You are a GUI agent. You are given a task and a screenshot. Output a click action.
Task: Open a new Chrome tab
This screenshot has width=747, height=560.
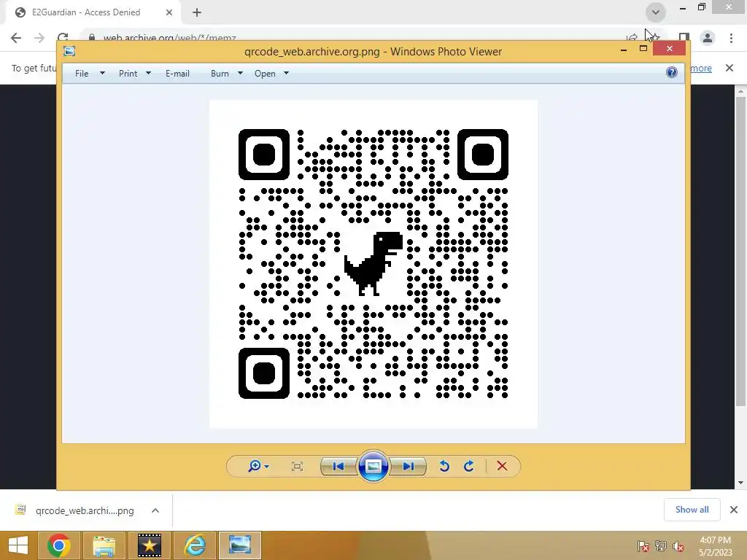pos(197,12)
